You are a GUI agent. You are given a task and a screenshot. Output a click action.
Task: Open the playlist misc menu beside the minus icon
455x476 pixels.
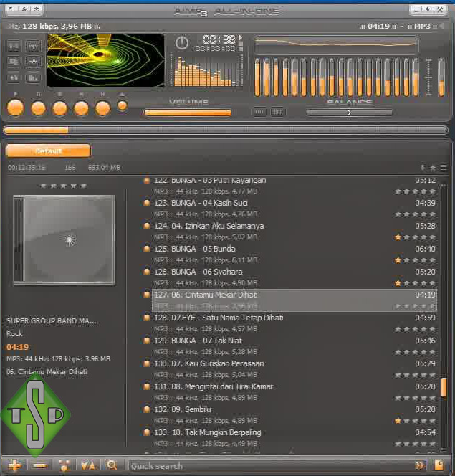coord(64,465)
